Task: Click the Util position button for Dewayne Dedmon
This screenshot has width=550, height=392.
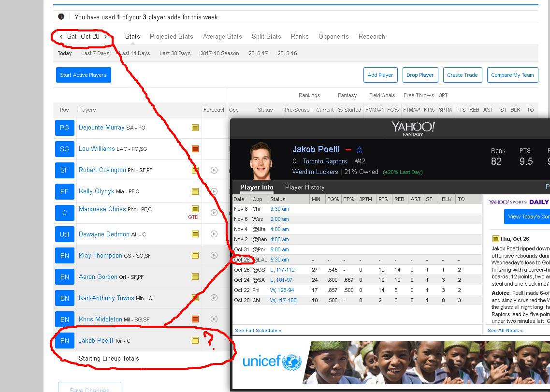Action: (65, 234)
